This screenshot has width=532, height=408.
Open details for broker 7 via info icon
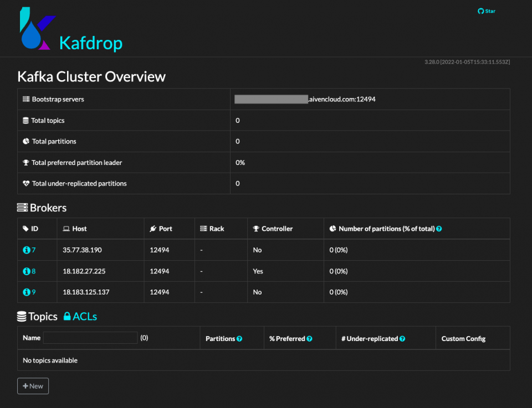click(x=26, y=250)
